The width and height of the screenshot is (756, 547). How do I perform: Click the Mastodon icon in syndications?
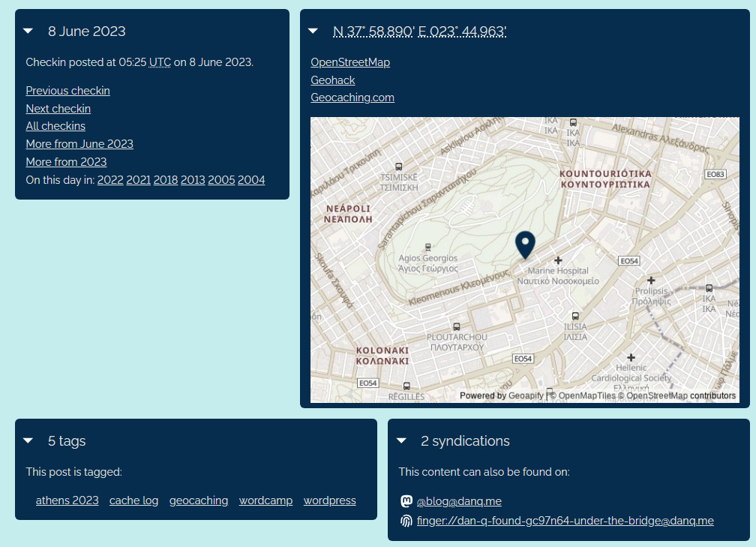[406, 500]
